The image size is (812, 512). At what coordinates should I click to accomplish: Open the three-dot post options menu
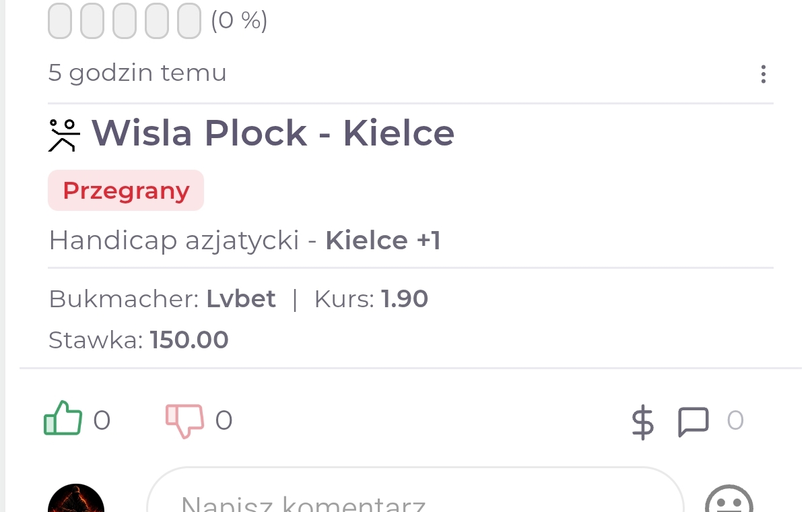763,73
